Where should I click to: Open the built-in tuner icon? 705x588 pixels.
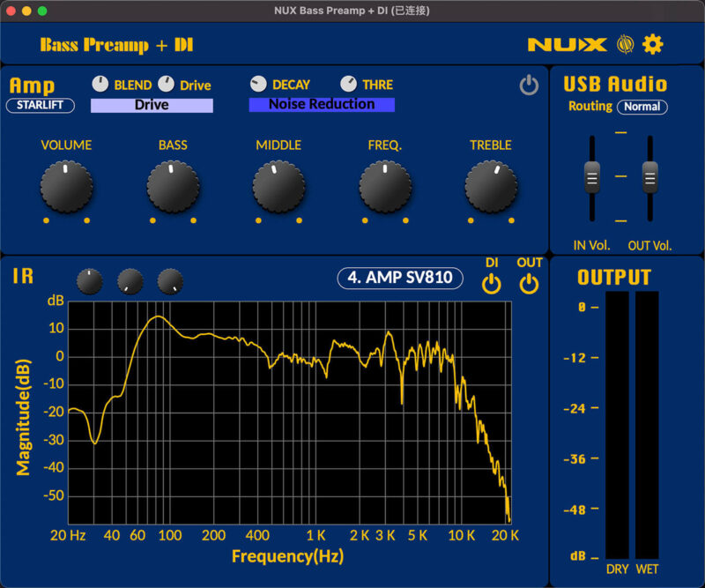coord(624,44)
